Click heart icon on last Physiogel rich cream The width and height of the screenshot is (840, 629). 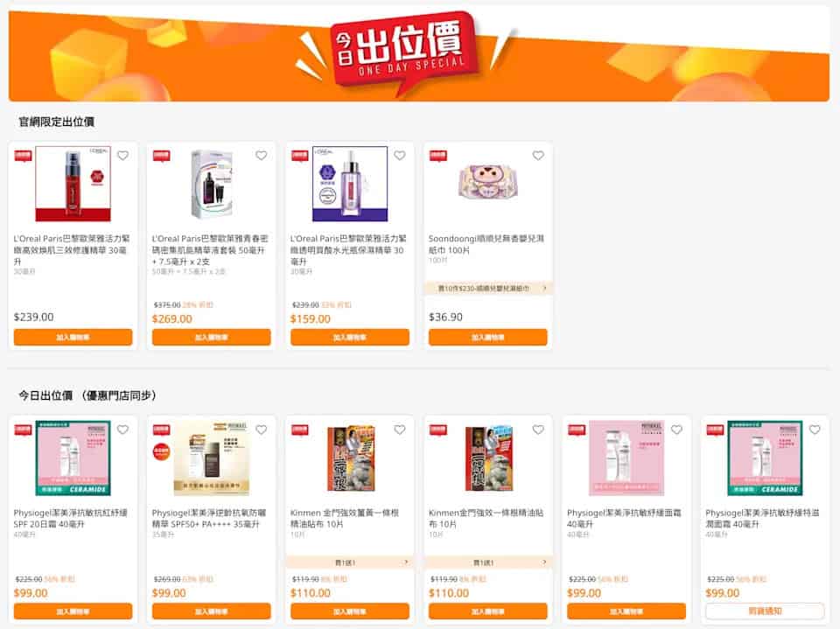point(815,430)
